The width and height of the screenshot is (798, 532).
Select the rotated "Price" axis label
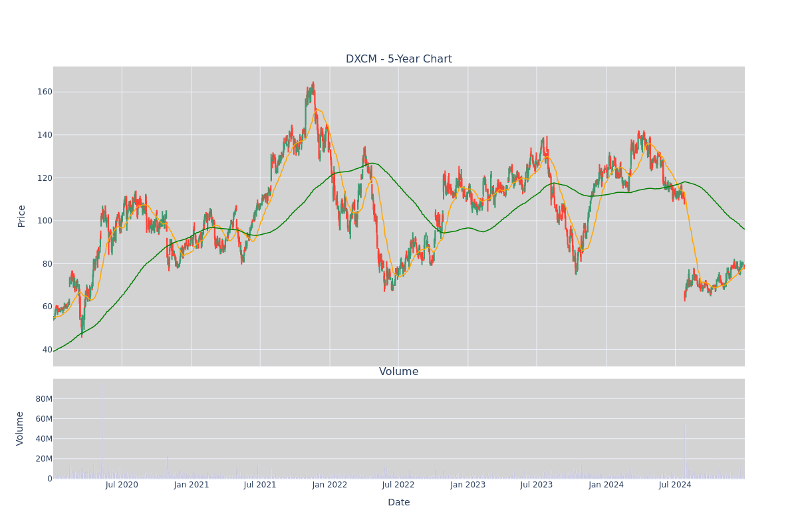22,216
